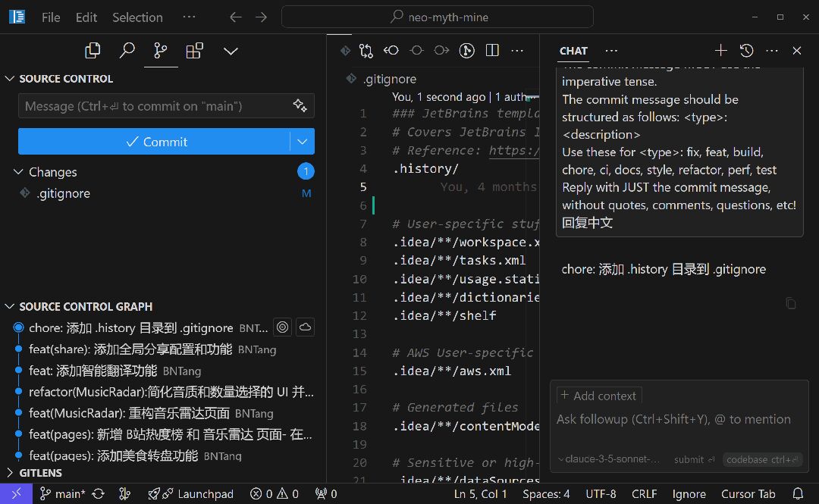This screenshot has height=504, width=819.
Task: Click the sync changes icon beside main branch
Action: tap(98, 493)
